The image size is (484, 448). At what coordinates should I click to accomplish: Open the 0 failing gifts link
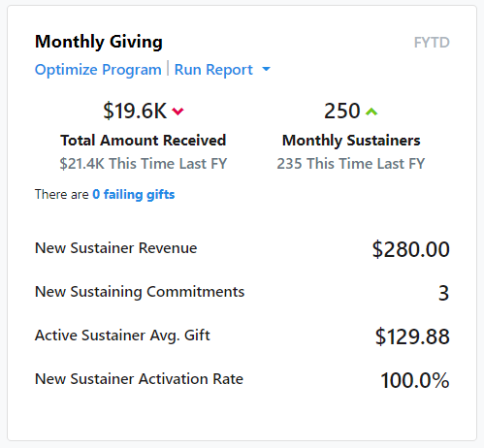click(x=134, y=195)
